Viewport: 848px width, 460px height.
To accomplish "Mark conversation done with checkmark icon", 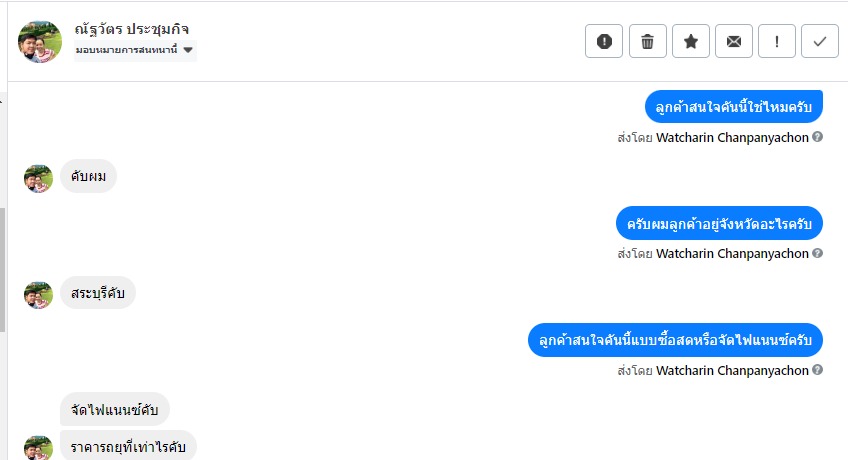I will (x=820, y=41).
